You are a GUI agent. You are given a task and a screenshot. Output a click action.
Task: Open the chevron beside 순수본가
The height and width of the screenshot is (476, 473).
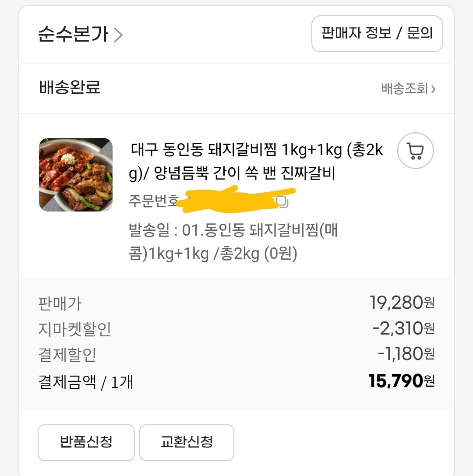[118, 35]
